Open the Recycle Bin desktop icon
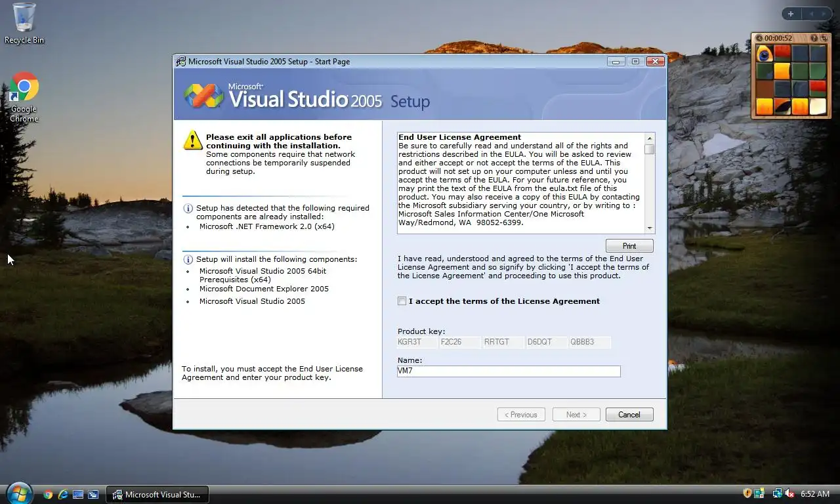The image size is (840, 504). (24, 23)
